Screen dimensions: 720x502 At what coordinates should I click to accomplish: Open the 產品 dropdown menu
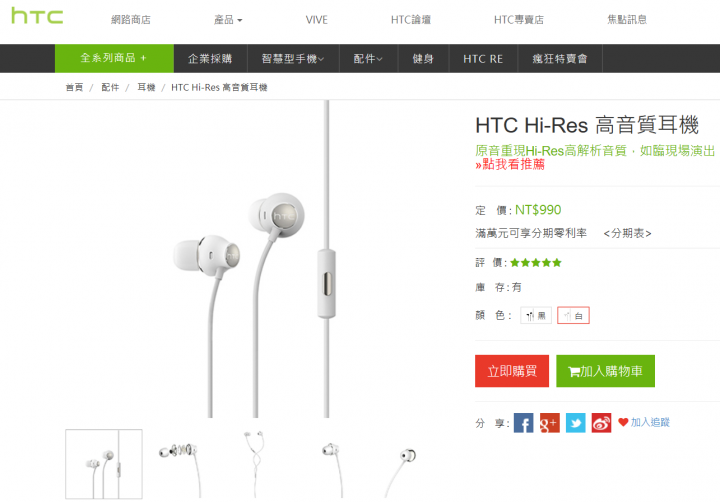pyautogui.click(x=228, y=20)
